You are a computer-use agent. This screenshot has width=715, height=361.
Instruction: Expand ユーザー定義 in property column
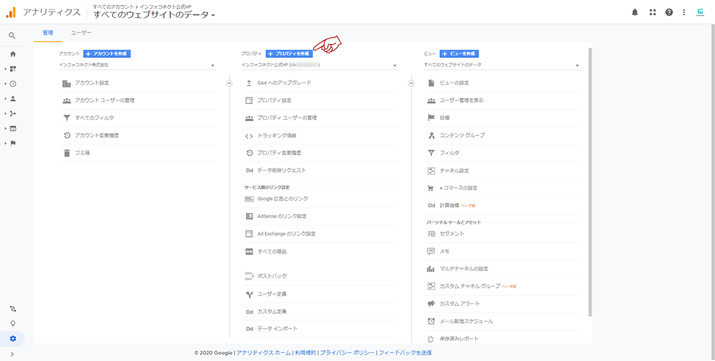coord(319,294)
